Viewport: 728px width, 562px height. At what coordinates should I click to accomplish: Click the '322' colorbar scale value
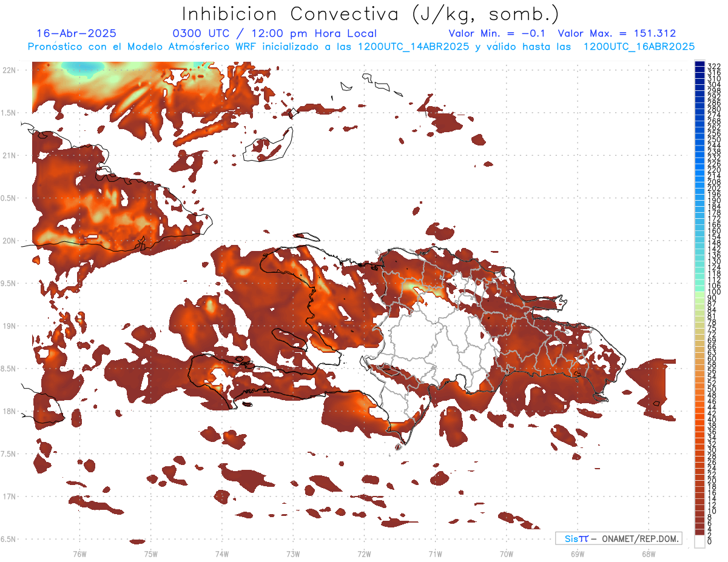pos(714,66)
